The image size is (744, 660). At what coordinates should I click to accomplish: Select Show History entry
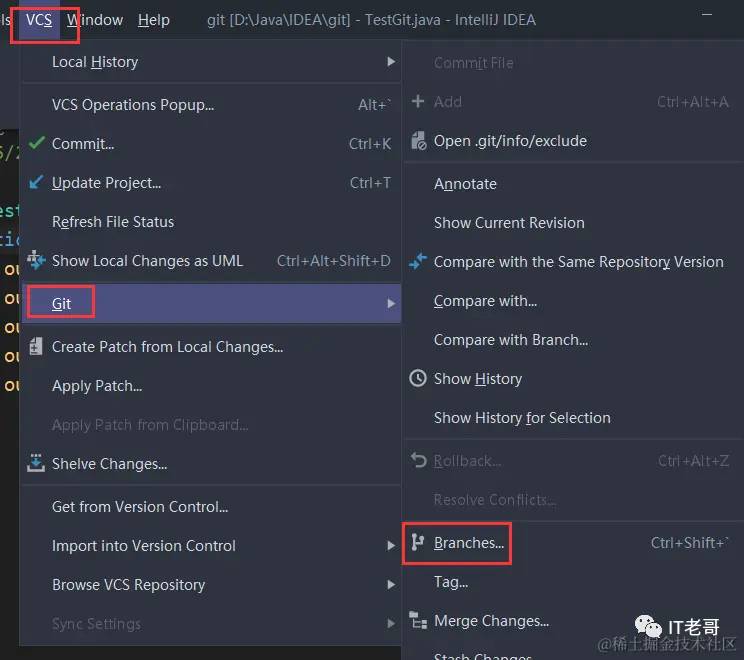click(573, 379)
